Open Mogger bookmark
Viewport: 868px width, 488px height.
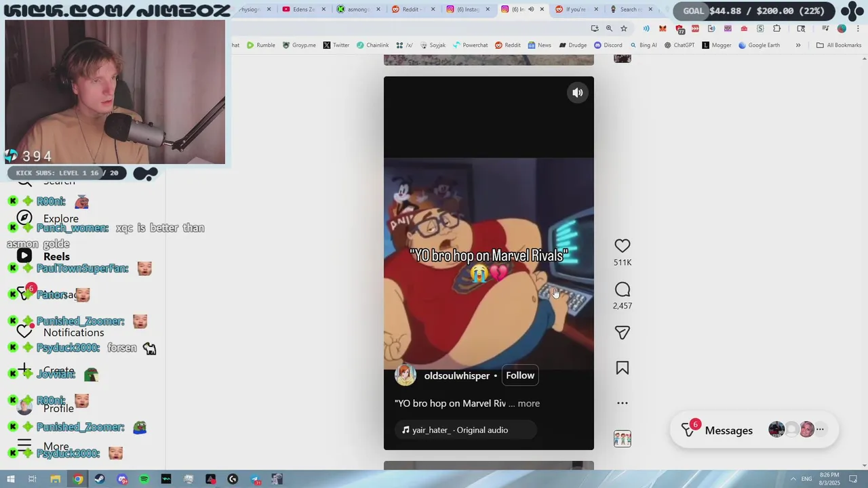(717, 45)
